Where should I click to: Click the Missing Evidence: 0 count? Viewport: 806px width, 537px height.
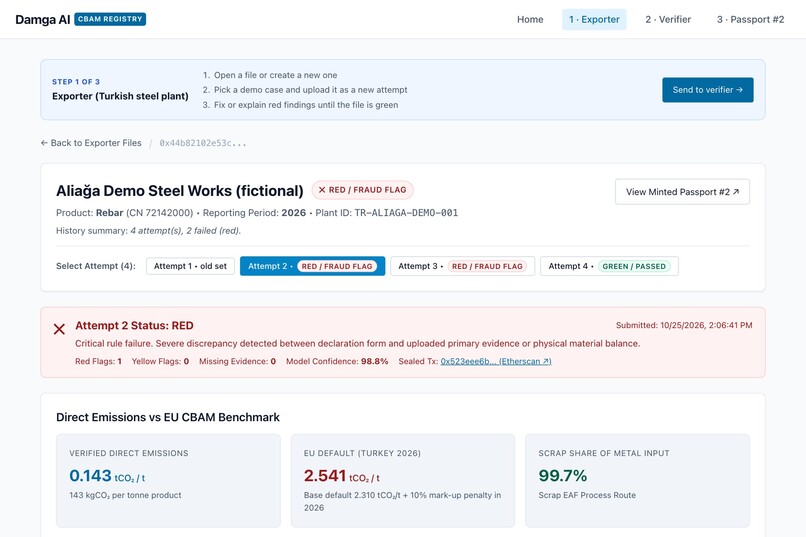(x=237, y=361)
